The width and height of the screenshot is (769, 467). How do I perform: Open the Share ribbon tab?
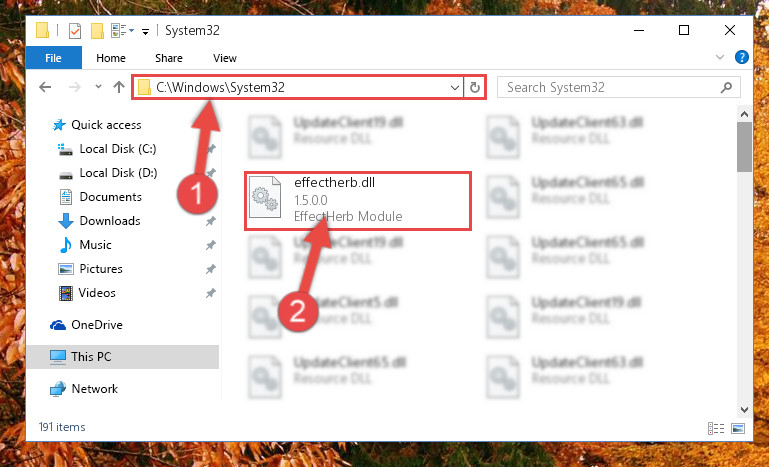(169, 58)
